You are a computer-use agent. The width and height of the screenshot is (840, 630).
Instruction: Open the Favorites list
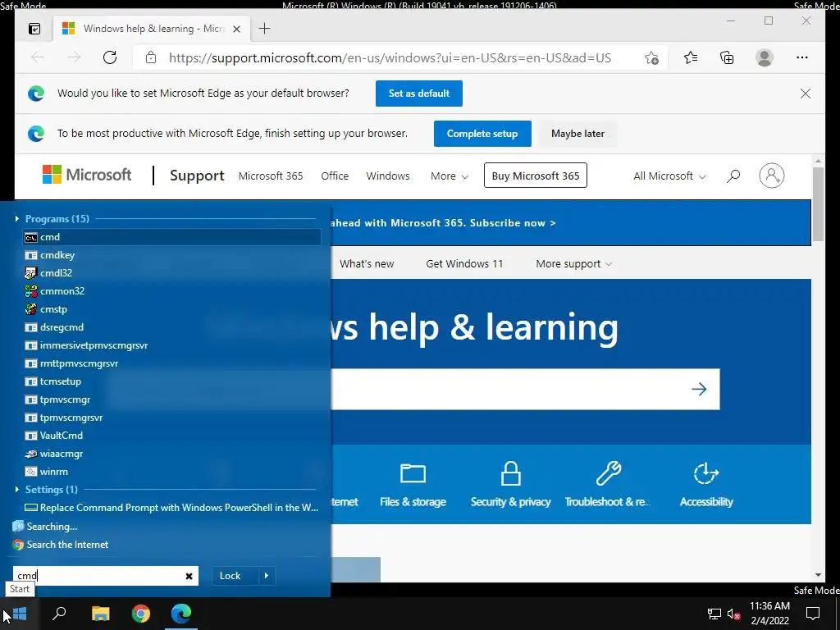click(x=691, y=57)
